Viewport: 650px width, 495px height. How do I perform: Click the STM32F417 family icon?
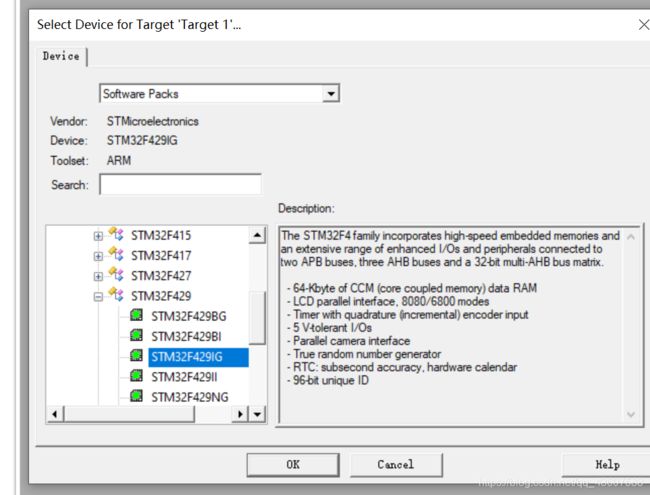click(x=116, y=254)
